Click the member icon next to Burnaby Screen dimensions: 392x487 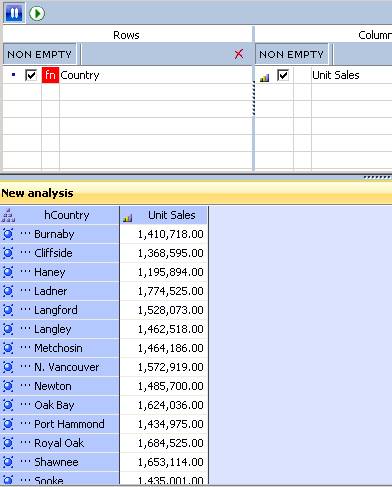[x=8, y=234]
